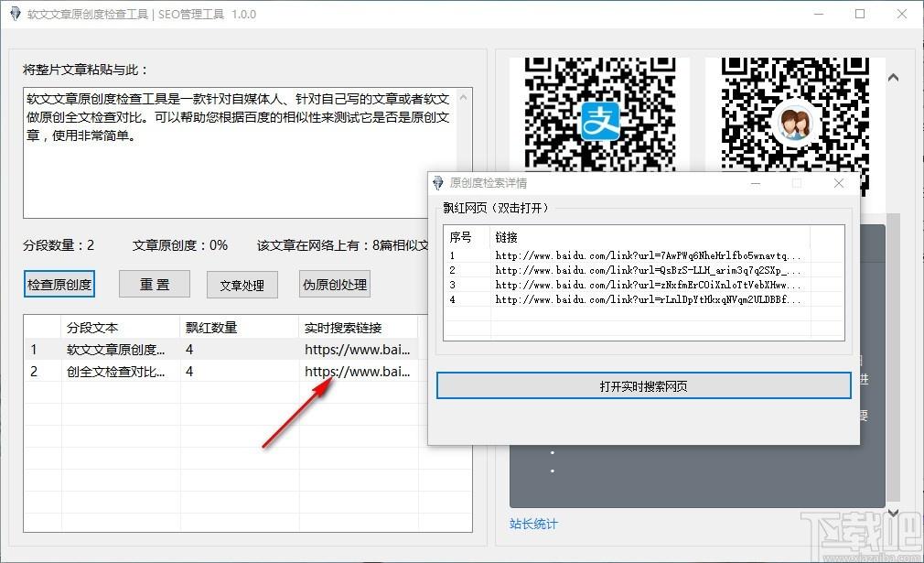
Task: Minimize the main SEO tool window
Action: [x=819, y=14]
